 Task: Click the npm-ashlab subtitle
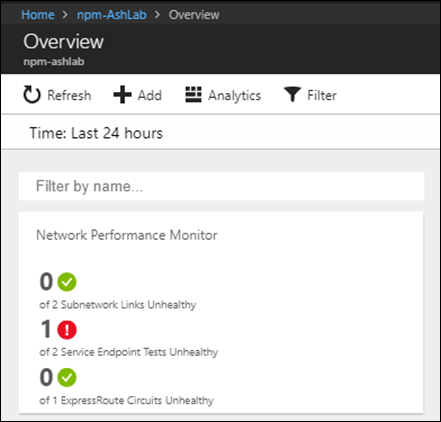(54, 62)
